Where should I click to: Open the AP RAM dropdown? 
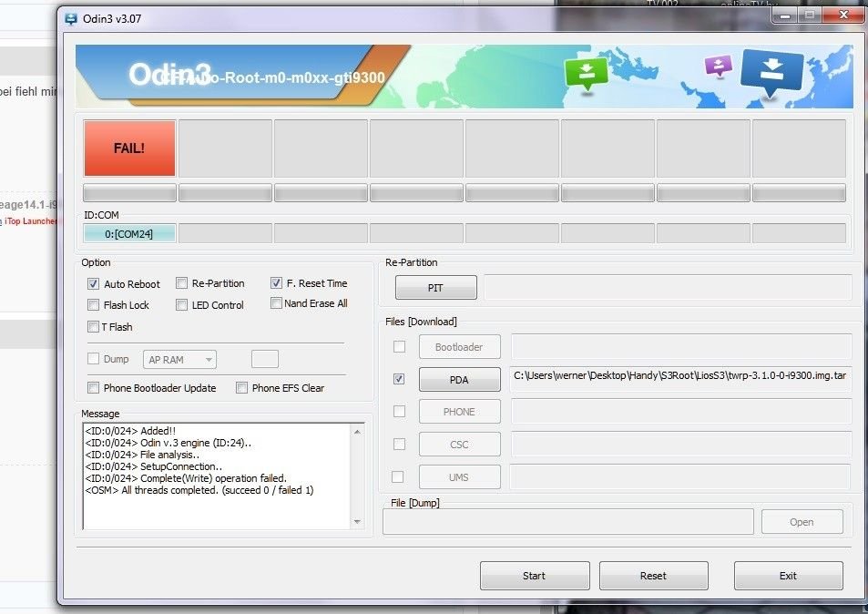point(179,359)
